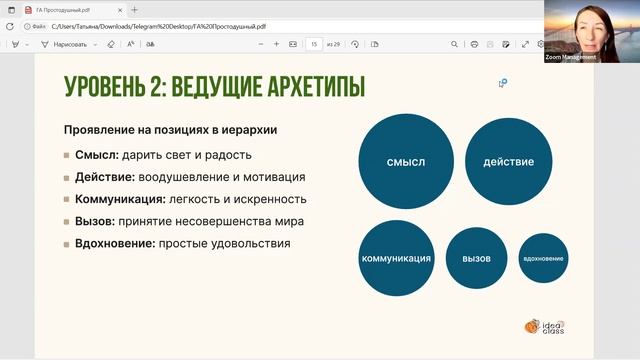Click the subheading Проявление на позициях в иерархии
Screen dimensions: 640x360
(x=171, y=130)
